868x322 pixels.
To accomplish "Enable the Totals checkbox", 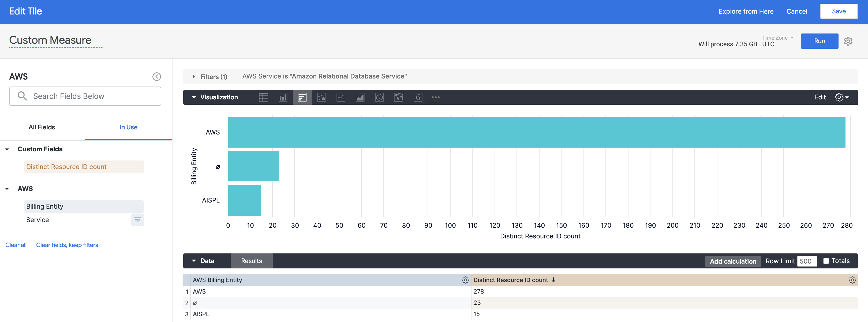I will click(826, 261).
